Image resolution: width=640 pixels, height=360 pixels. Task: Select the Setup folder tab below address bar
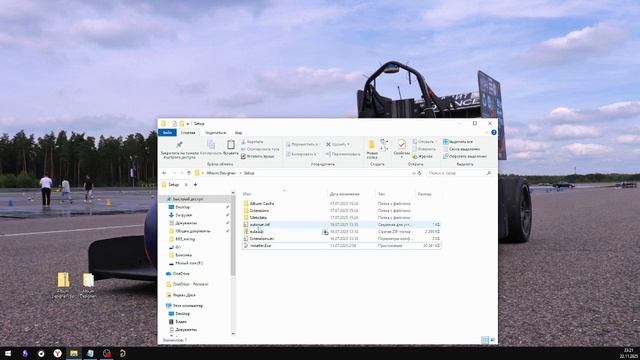point(173,185)
